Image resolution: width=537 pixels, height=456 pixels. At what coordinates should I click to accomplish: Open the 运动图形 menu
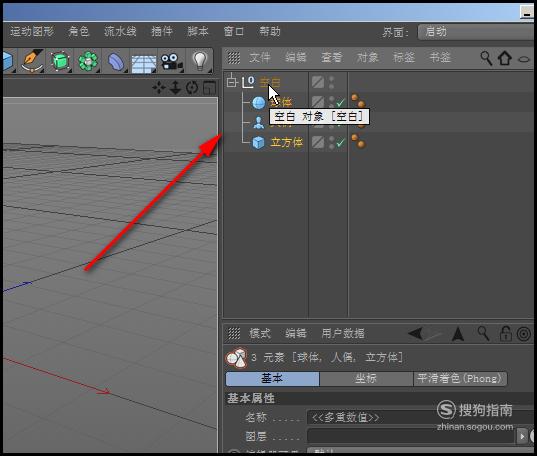point(32,32)
